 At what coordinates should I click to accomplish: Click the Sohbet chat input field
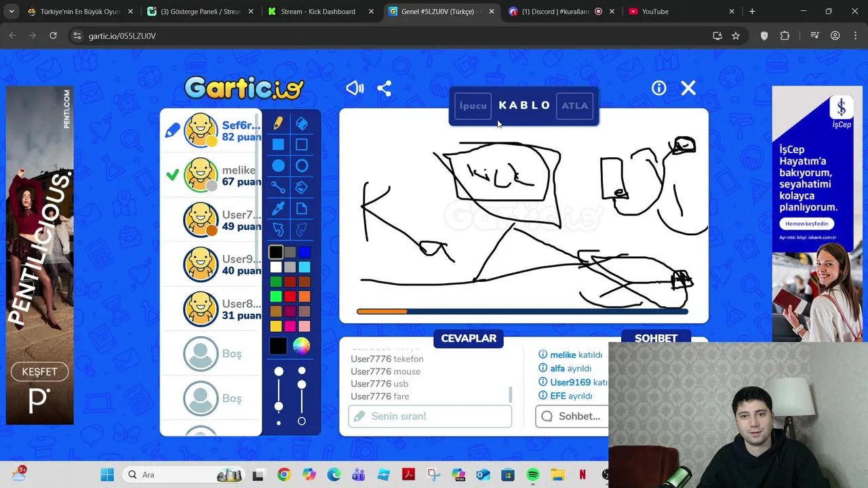[x=572, y=416]
